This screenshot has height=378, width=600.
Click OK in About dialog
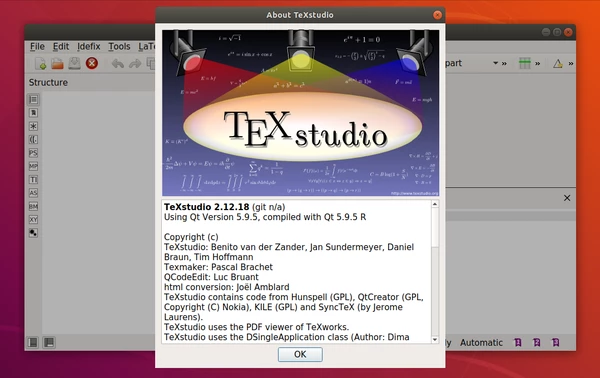coord(300,354)
